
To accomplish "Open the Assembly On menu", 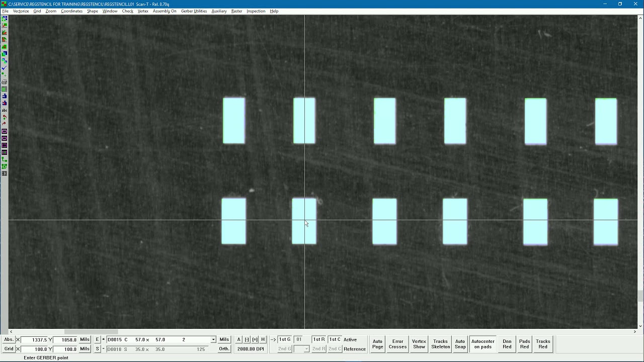I will [165, 11].
